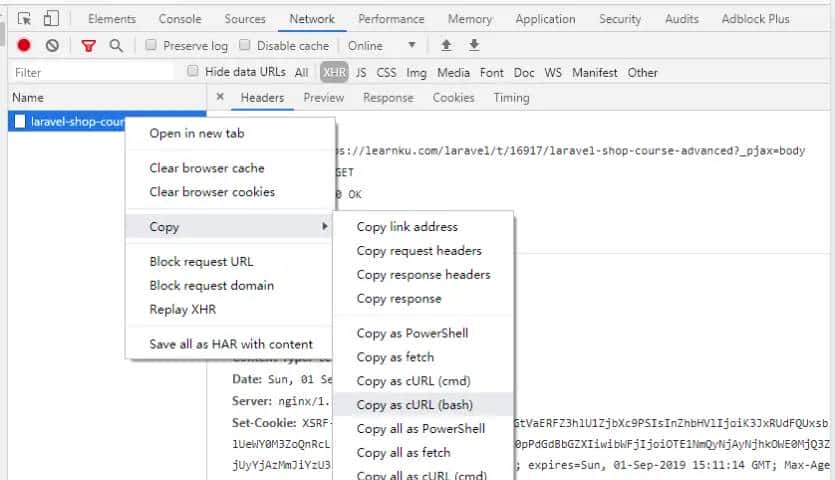Open the Audits tab
This screenshot has height=480, width=835.
pyautogui.click(x=682, y=19)
